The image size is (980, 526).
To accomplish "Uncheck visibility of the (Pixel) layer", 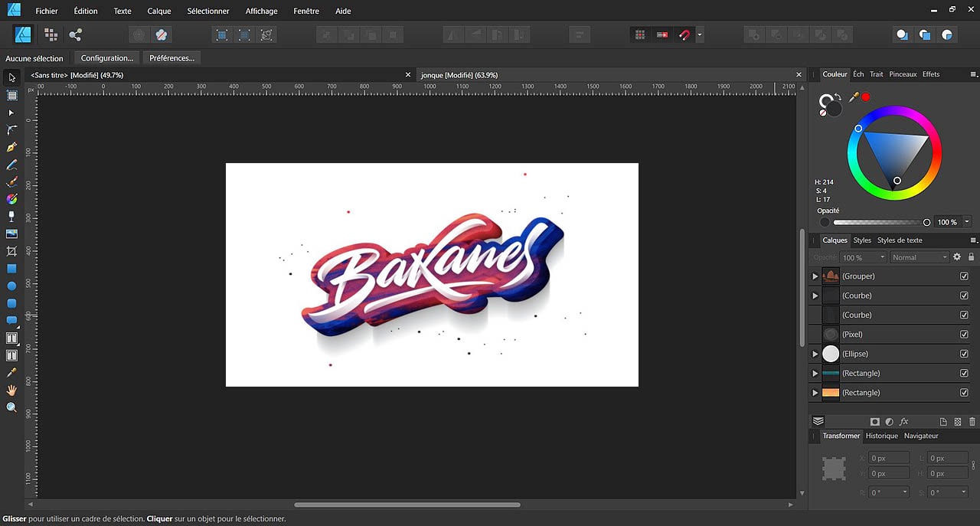I will pos(965,334).
